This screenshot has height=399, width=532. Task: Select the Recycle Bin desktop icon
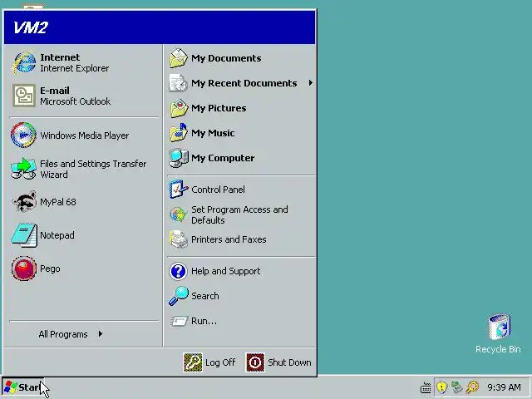tap(499, 327)
